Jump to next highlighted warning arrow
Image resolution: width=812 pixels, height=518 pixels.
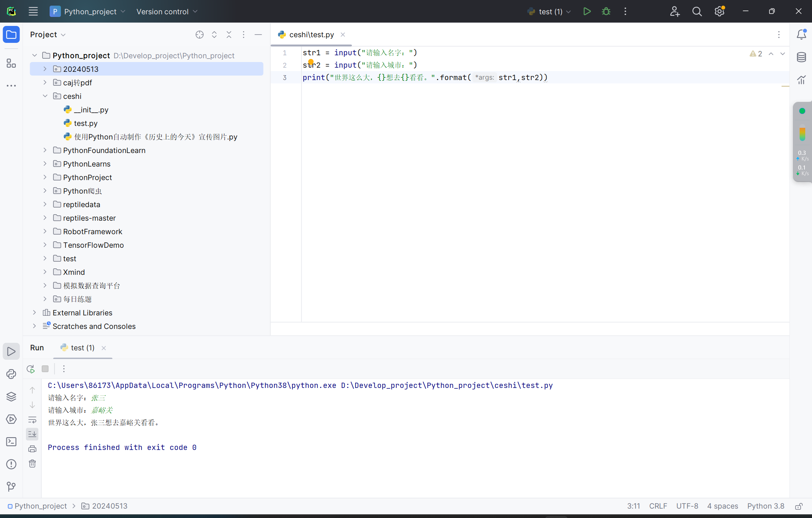click(783, 54)
